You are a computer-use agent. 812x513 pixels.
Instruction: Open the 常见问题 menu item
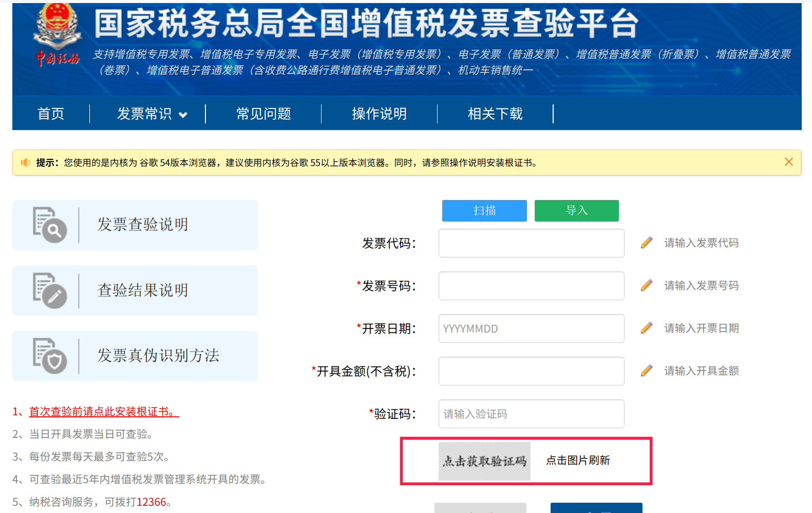[263, 114]
